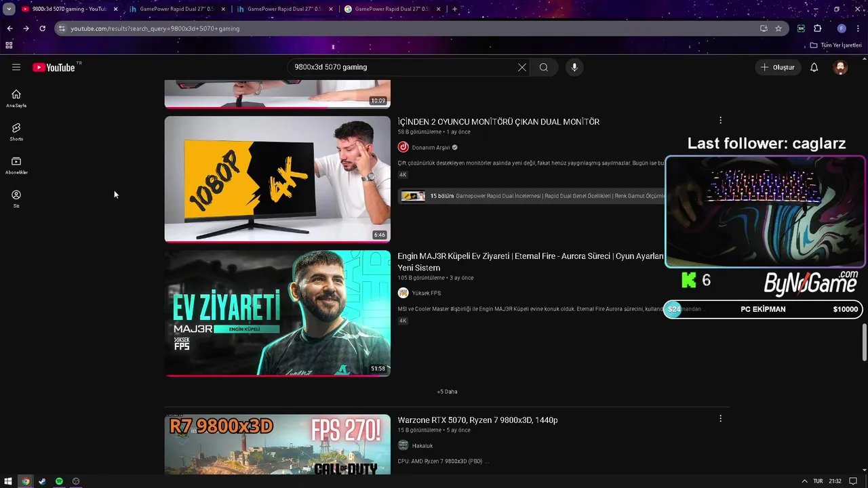The image size is (868, 488).
Task: Open the Windows Start menu
Action: pyautogui.click(x=8, y=481)
